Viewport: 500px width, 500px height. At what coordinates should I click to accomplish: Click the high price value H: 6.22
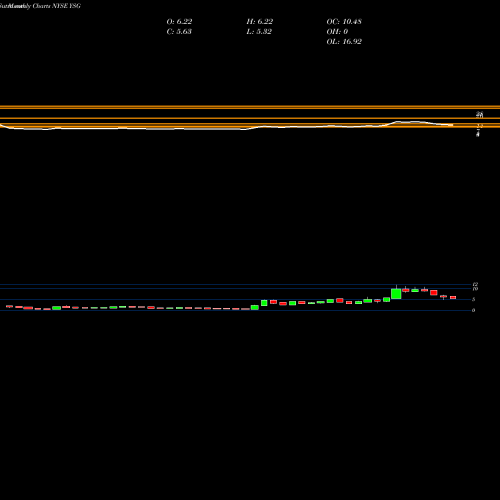click(260, 21)
